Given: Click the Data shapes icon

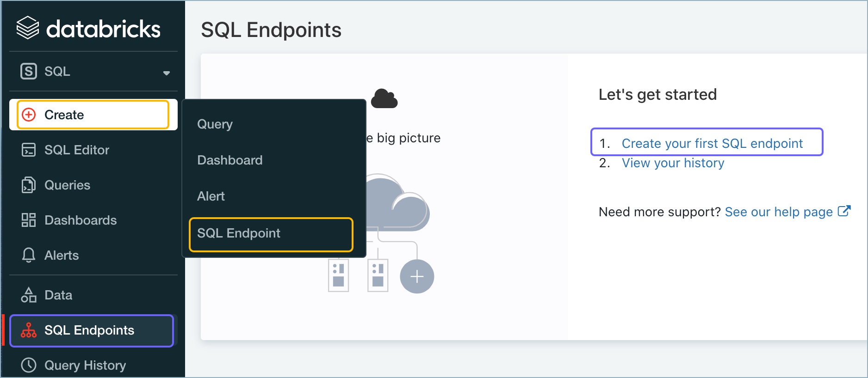Looking at the screenshot, I should click(x=29, y=295).
